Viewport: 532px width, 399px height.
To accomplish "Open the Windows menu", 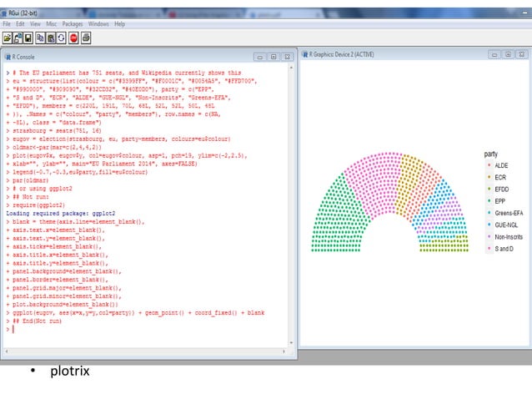I will click(98, 24).
